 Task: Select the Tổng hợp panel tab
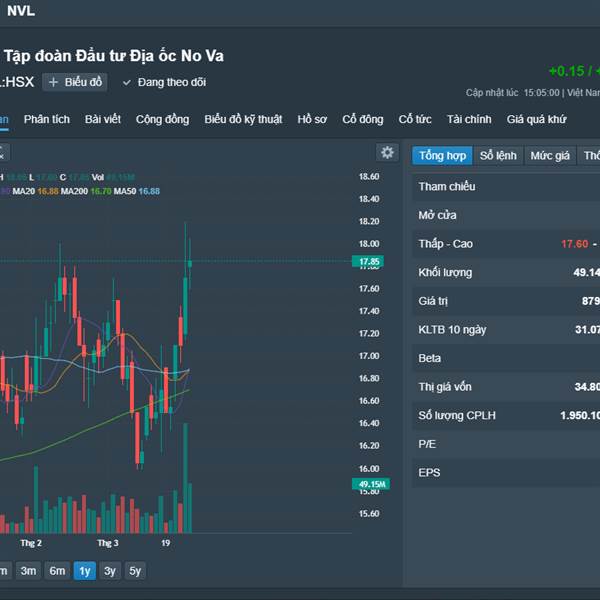coord(442,155)
